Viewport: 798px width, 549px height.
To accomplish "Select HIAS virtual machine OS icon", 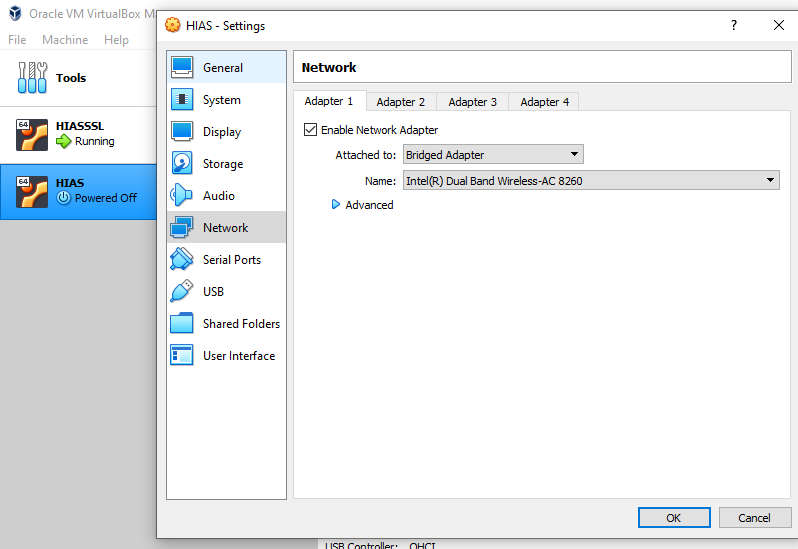I will coord(32,192).
